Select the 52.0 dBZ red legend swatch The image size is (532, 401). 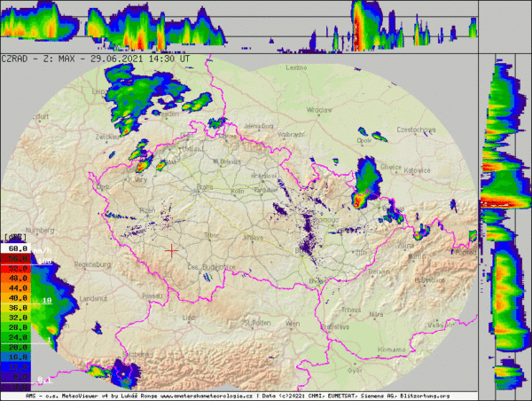tap(16, 267)
